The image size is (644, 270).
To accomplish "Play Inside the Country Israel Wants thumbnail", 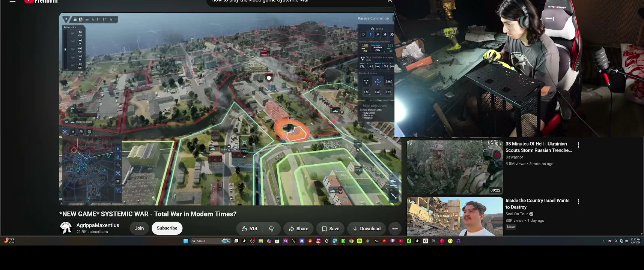I will point(454,217).
